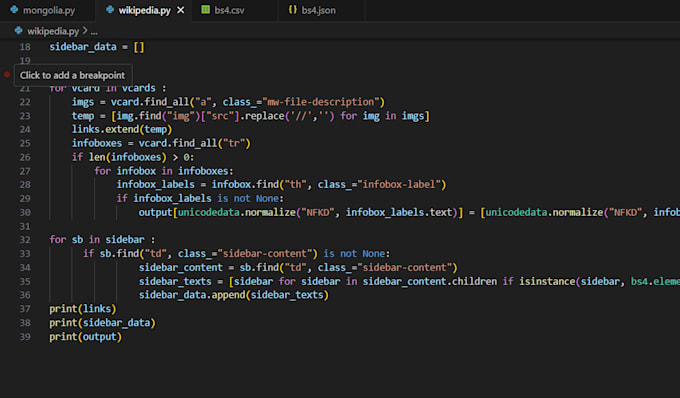Click 'links.extend(temp)' text

pos(122,129)
